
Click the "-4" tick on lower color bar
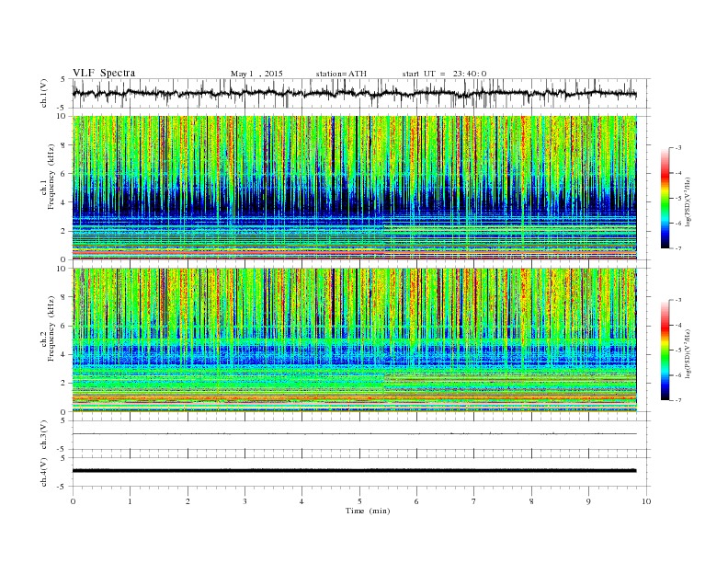(x=678, y=325)
